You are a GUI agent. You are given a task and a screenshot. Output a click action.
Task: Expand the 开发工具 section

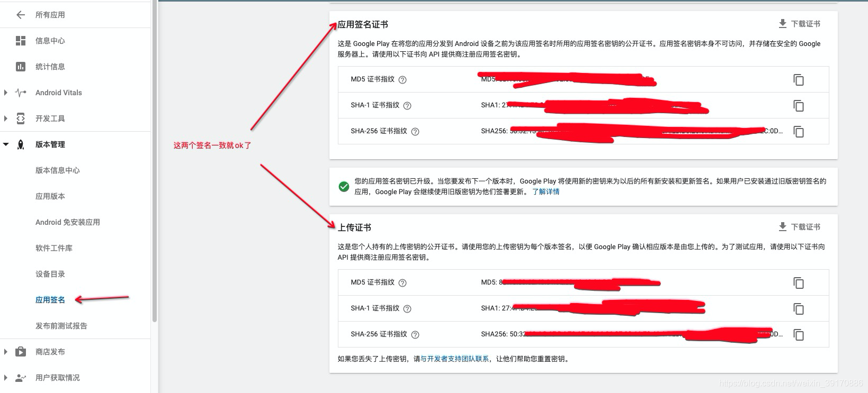(5, 118)
